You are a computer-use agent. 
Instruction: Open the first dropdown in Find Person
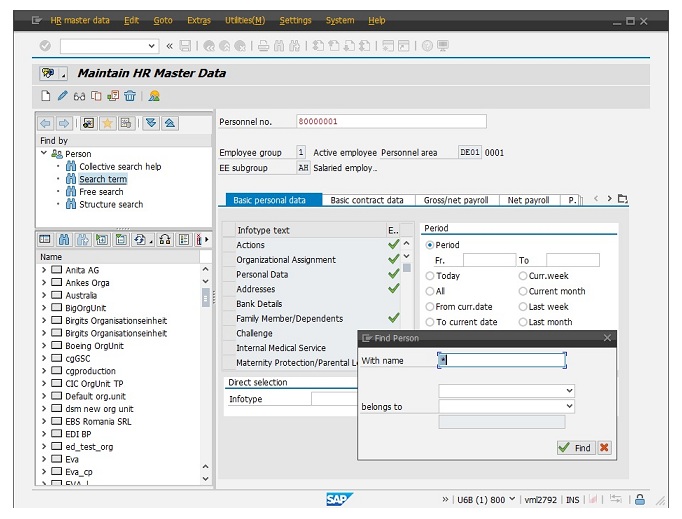coord(569,391)
